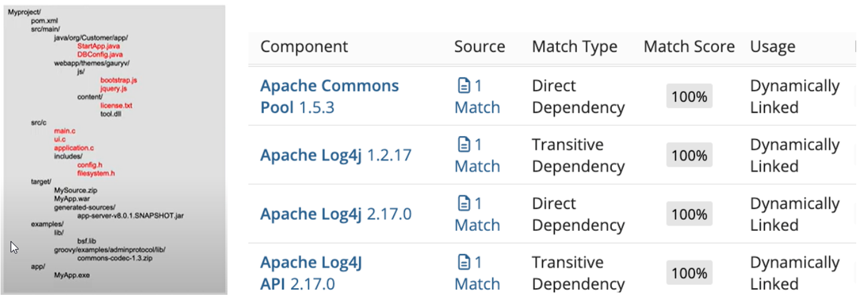
Task: Click the document icon in Log4j 1.2.17 row
Action: coord(464,145)
